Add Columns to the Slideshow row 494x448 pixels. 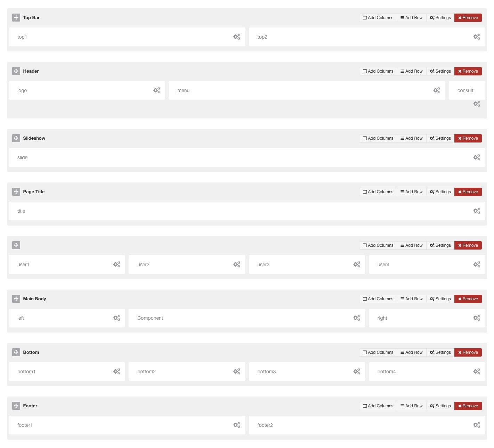point(378,138)
